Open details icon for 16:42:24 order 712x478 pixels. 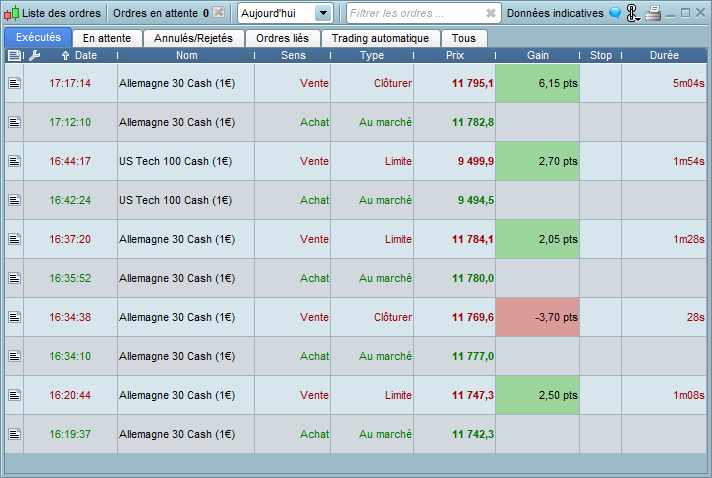[x=15, y=200]
